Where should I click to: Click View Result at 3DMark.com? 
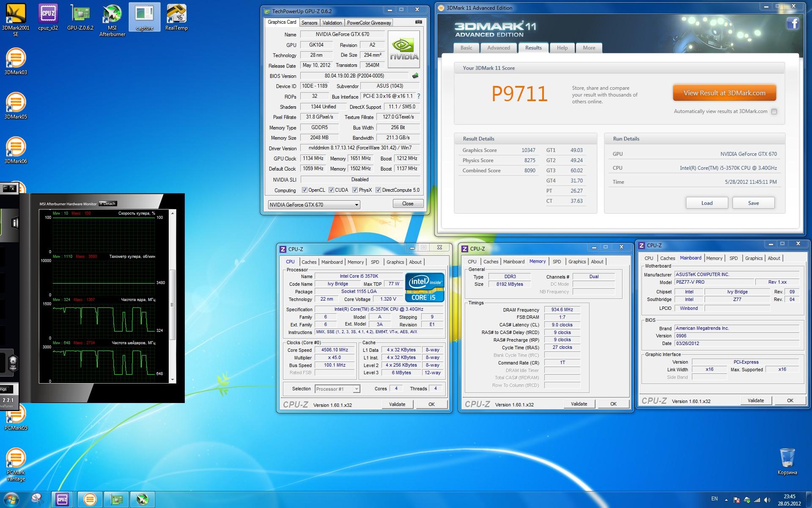724,93
